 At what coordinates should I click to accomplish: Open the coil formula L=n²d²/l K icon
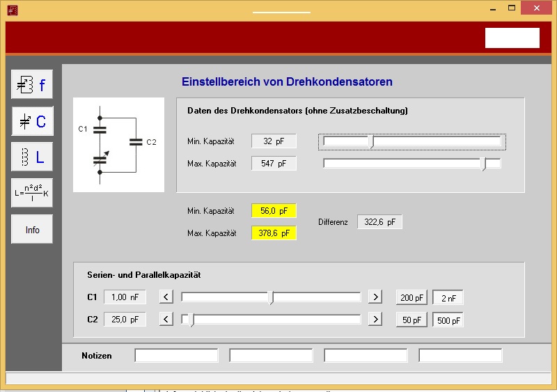point(32,194)
